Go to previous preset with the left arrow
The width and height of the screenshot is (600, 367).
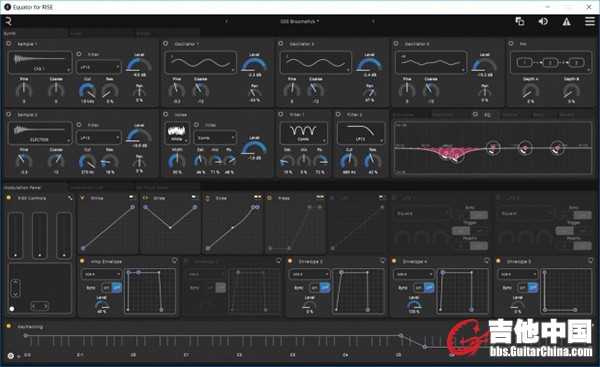click(227, 21)
